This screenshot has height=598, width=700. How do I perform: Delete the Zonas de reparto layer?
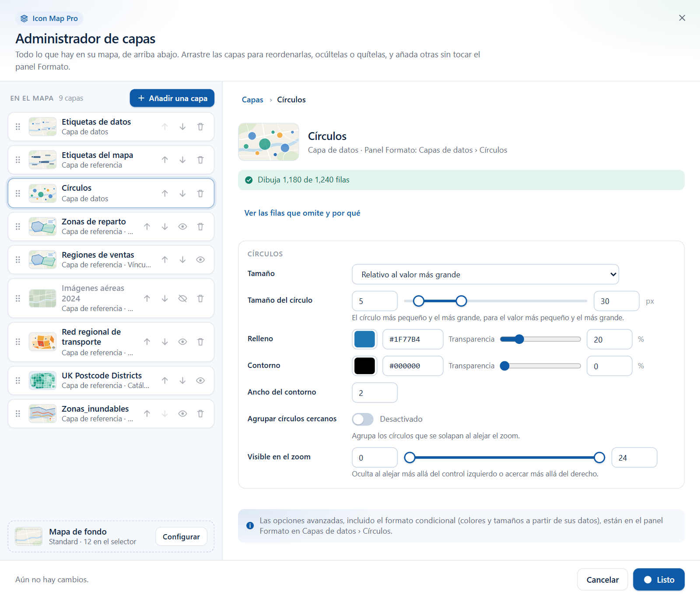pos(200,227)
